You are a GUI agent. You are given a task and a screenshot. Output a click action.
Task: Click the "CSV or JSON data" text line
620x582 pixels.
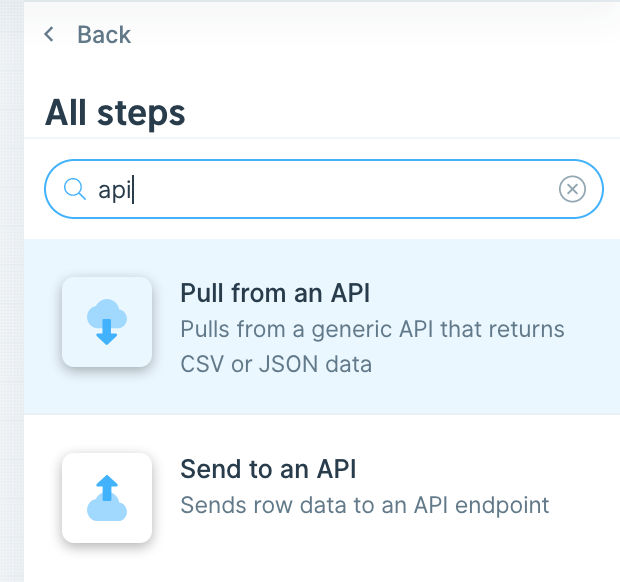click(276, 364)
